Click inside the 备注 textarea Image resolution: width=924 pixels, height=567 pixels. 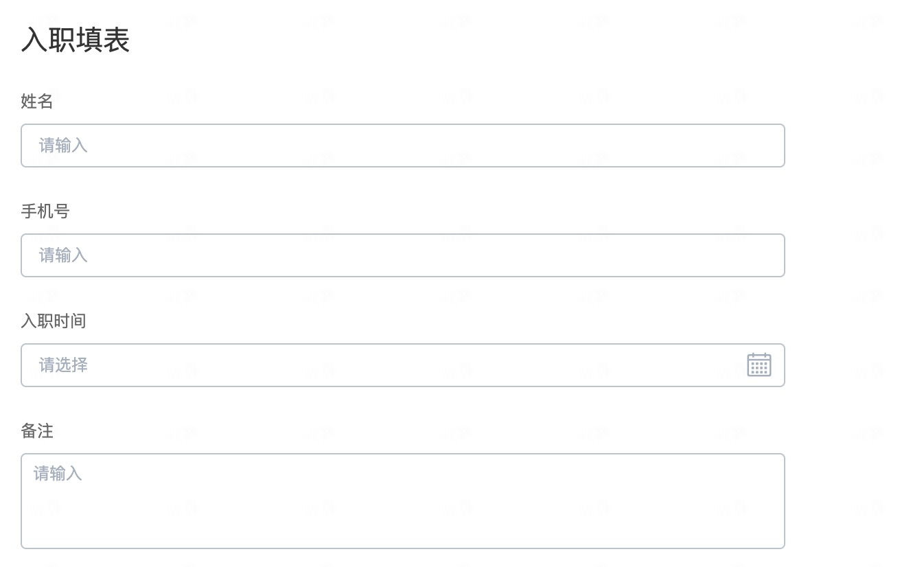point(403,501)
